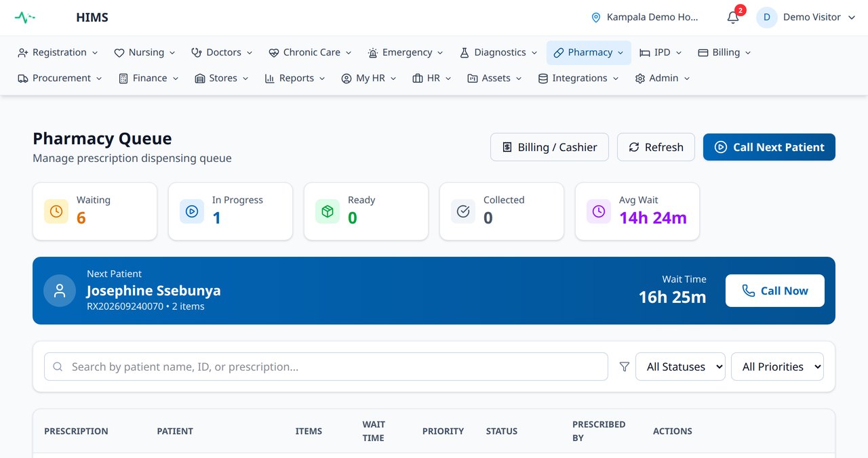This screenshot has height=458, width=868.
Task: Click the Avg Wait clock icon
Action: [599, 211]
